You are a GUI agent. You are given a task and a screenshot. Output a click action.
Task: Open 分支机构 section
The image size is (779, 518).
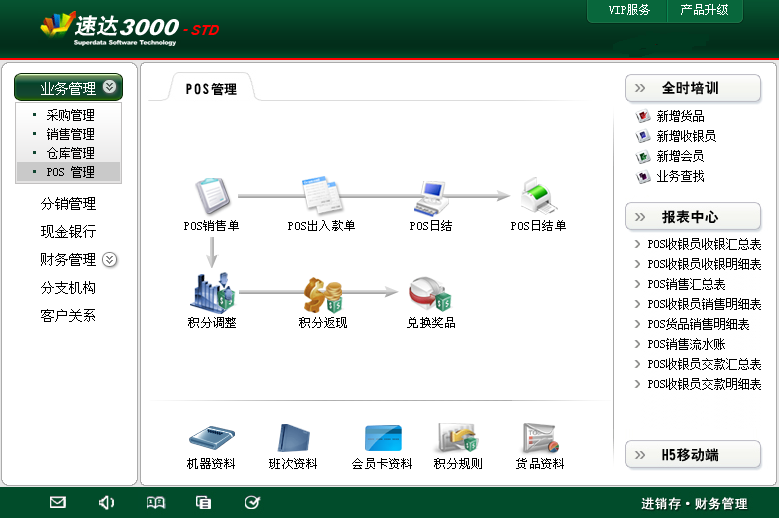(x=69, y=288)
